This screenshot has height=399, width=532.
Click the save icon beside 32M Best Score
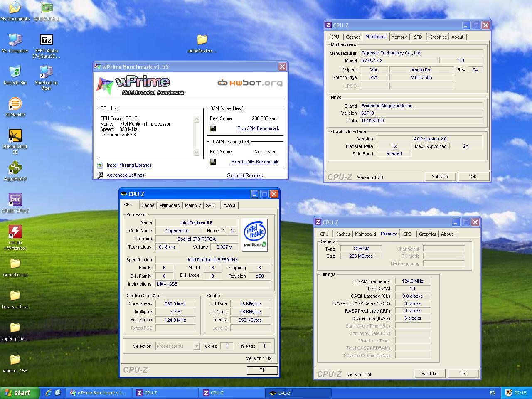213,128
